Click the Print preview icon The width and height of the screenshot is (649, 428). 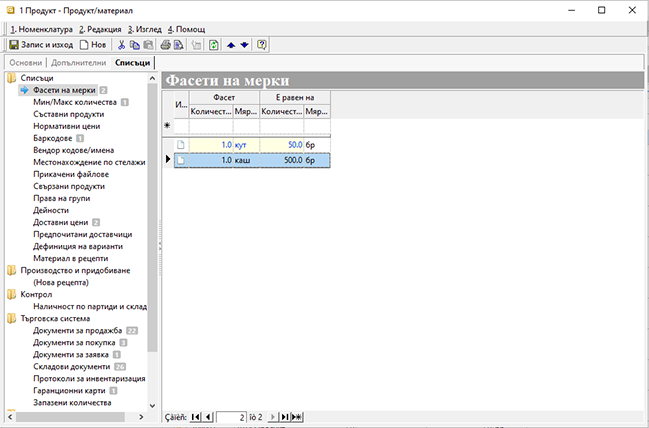click(x=178, y=45)
